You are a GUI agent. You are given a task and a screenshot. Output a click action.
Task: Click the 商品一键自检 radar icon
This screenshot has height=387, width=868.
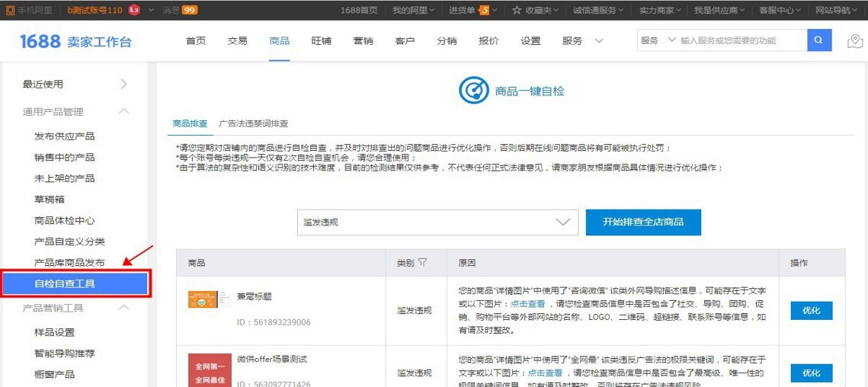tap(473, 91)
